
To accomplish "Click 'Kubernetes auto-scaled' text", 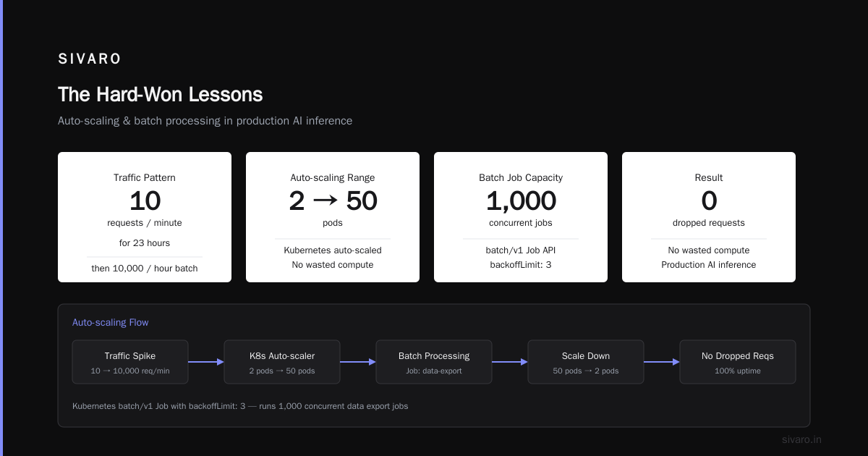I will pyautogui.click(x=333, y=250).
